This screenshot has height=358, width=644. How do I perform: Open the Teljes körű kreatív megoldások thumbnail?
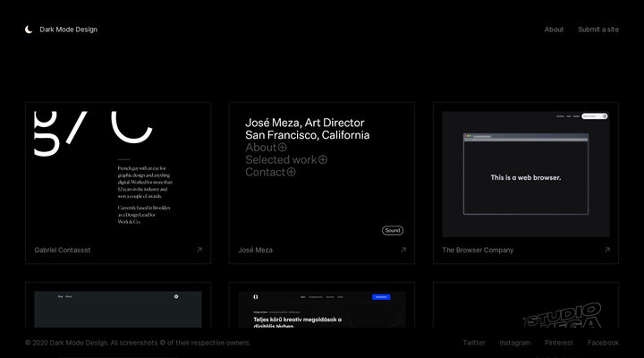[322, 310]
